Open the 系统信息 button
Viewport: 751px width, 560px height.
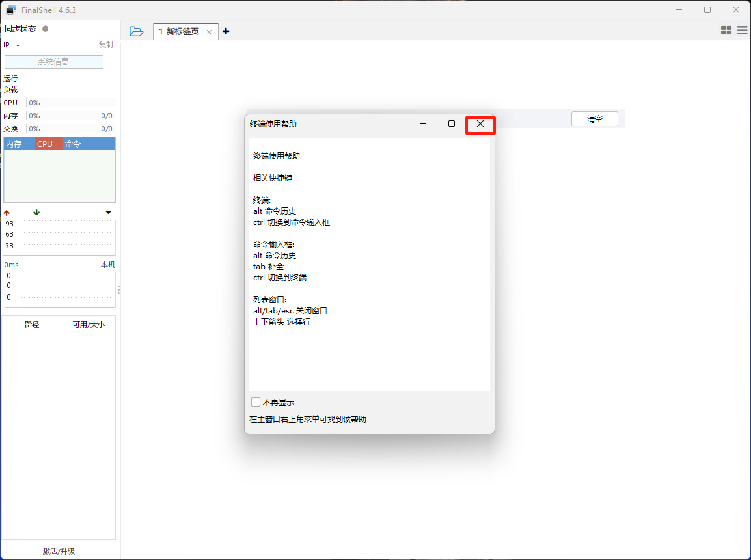tap(53, 62)
